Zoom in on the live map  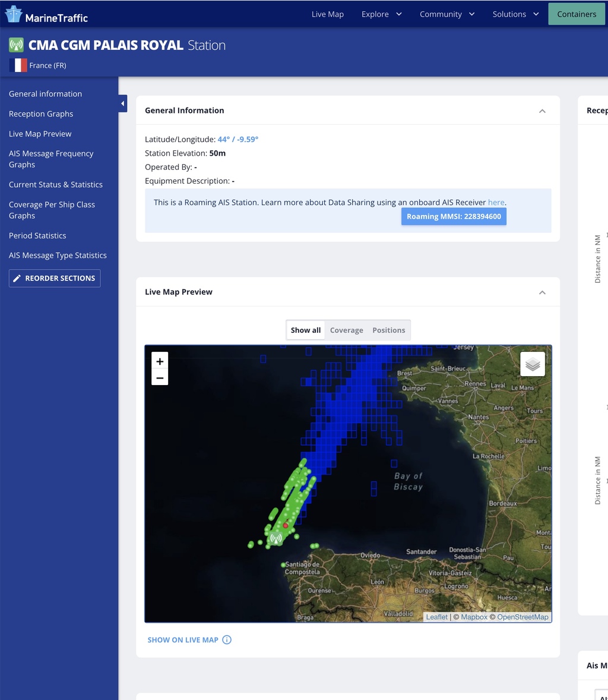click(160, 361)
